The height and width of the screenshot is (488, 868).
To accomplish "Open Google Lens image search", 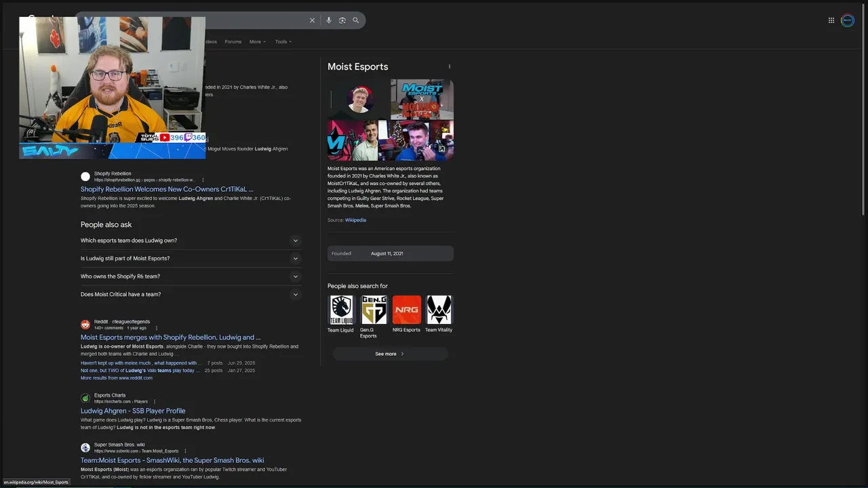I will (342, 20).
